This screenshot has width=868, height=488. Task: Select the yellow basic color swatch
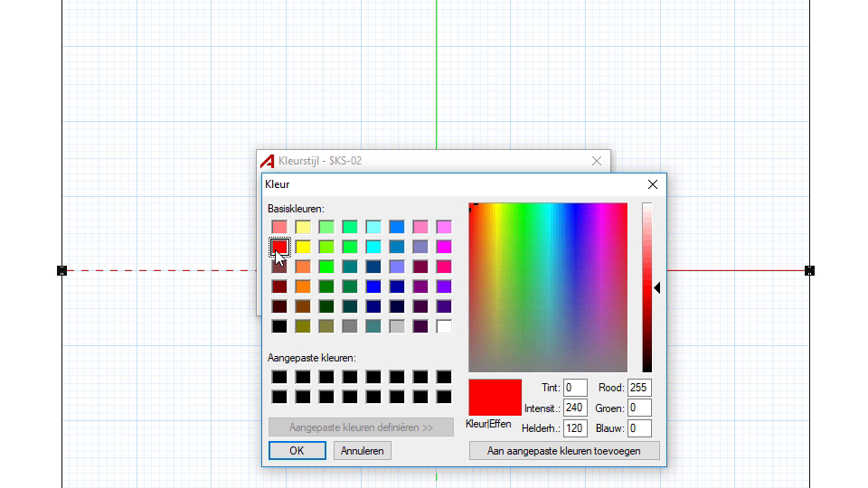[x=304, y=247]
